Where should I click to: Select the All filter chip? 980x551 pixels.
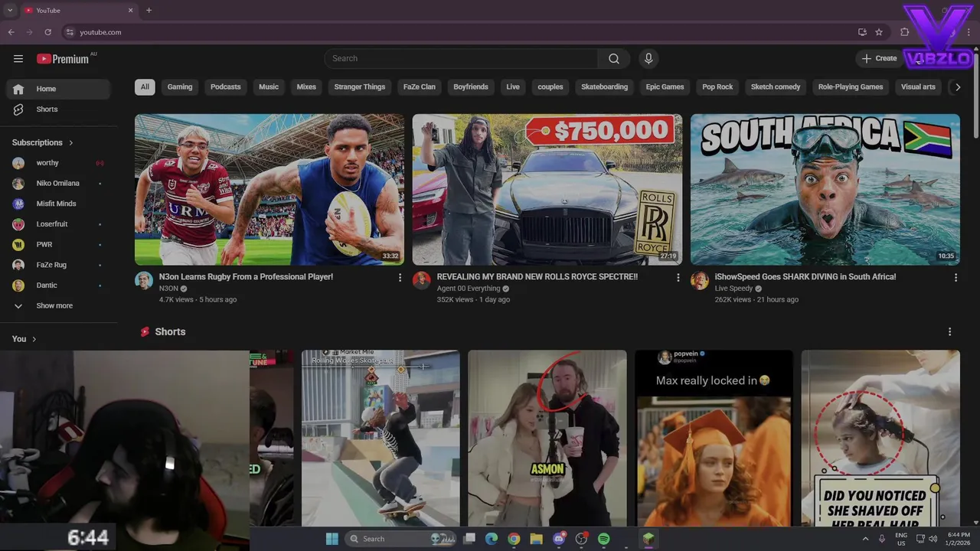pyautogui.click(x=145, y=87)
